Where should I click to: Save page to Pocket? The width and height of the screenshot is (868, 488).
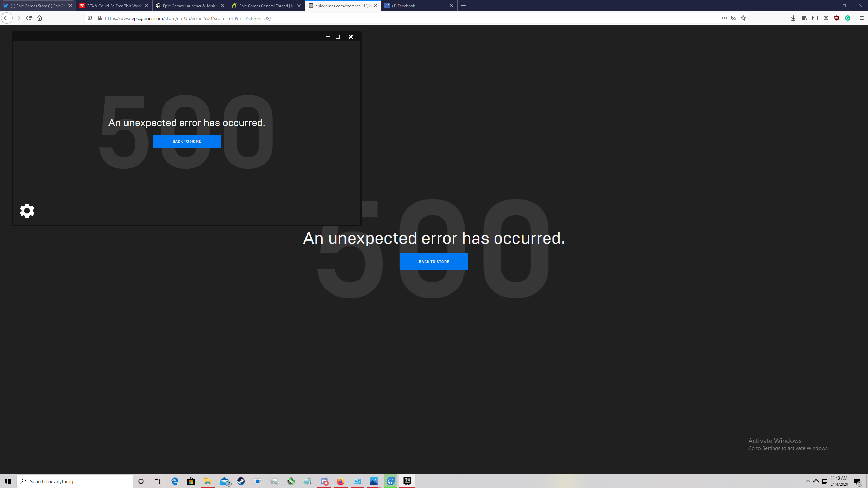coord(734,18)
